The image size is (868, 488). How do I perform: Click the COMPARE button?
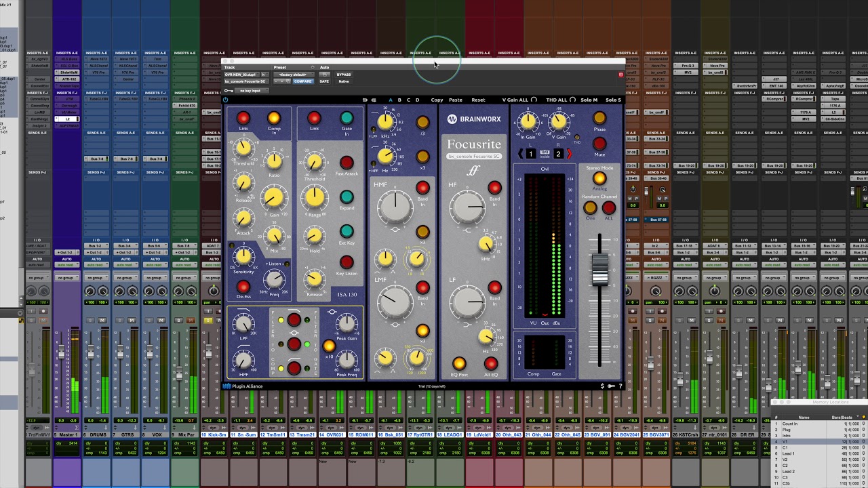302,81
